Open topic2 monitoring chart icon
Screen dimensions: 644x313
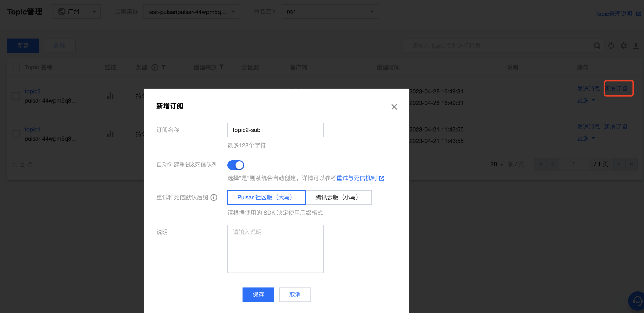point(110,96)
